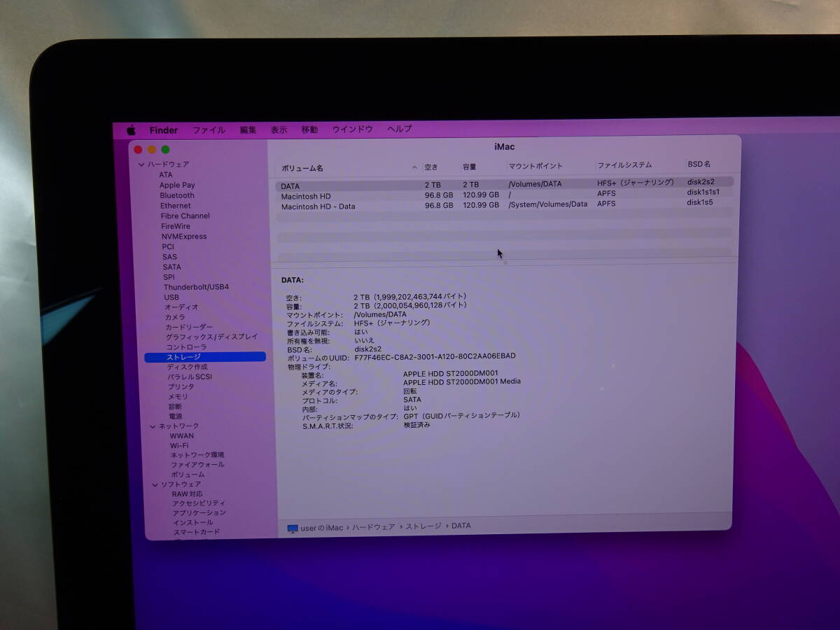Open the 編集 menu
Screen dimensions: 840x630
click(248, 130)
